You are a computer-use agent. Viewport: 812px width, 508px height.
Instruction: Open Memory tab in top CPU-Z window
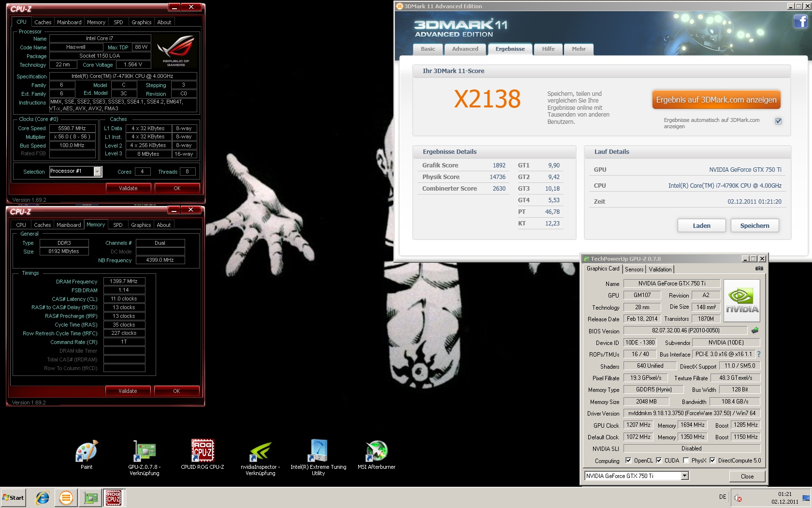pyautogui.click(x=96, y=22)
